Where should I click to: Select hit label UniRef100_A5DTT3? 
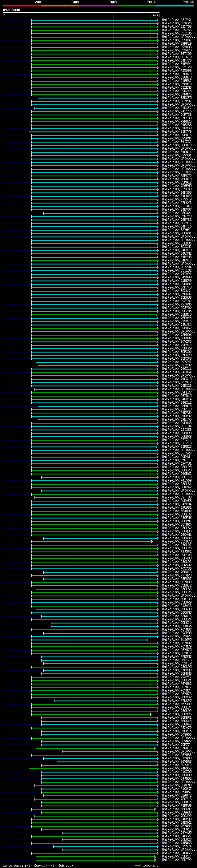(x=176, y=460)
